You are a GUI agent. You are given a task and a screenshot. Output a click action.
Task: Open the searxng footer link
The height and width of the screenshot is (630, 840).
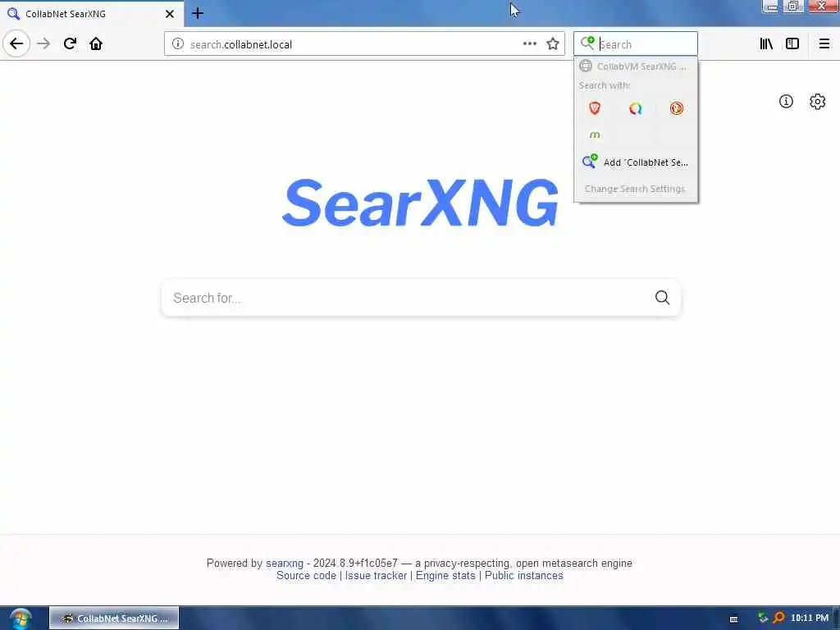coord(285,563)
